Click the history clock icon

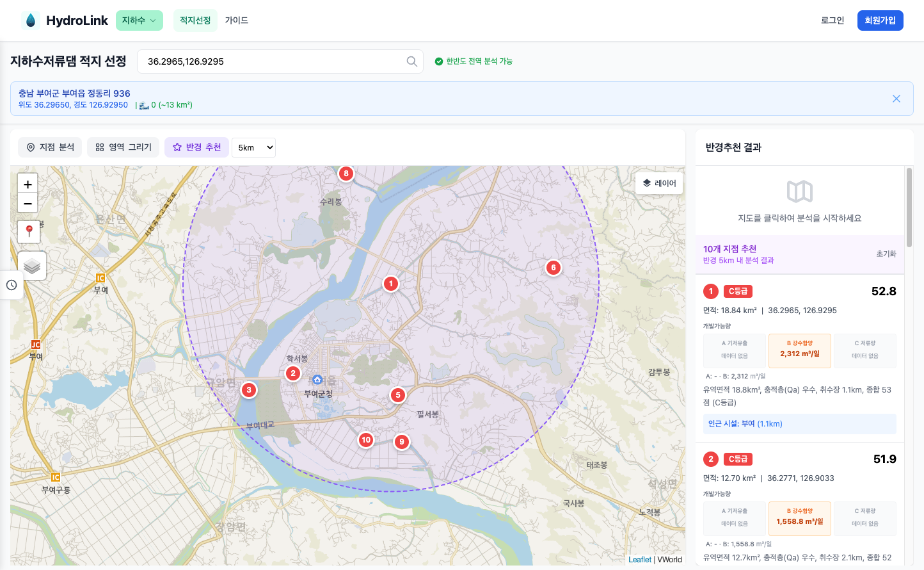tap(12, 285)
